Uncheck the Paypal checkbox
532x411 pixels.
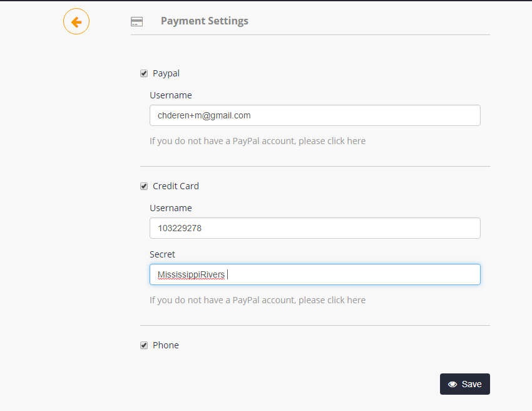144,73
